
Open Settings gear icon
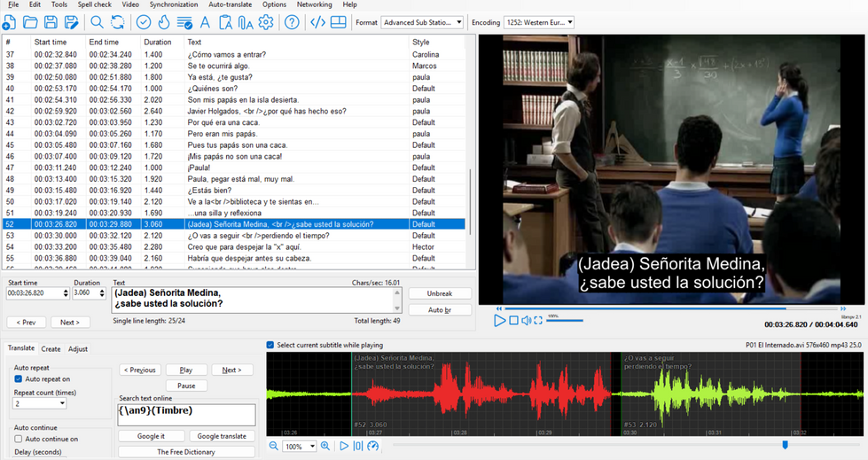click(266, 23)
